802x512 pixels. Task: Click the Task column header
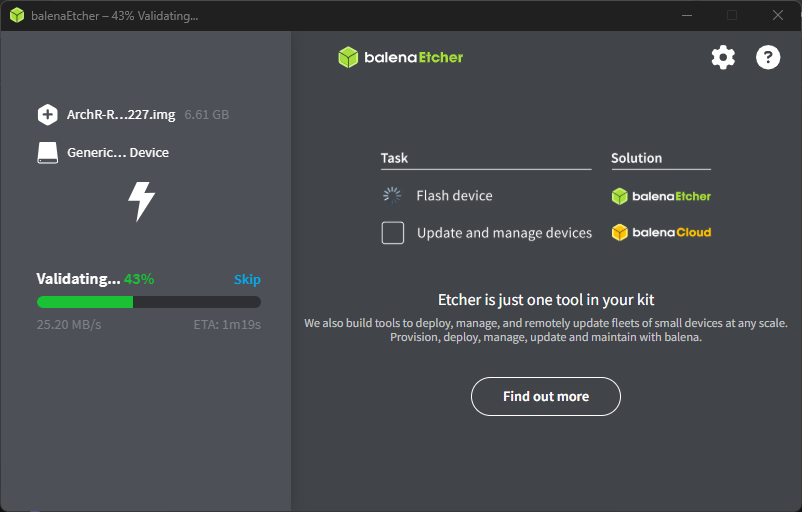(394, 158)
